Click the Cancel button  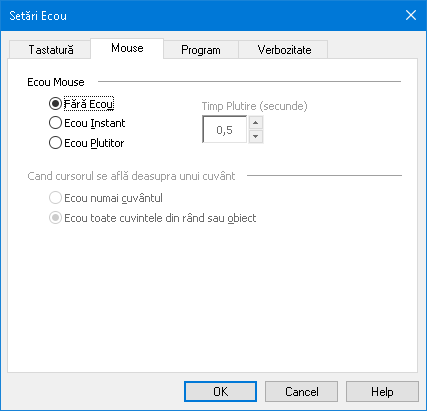pos(301,392)
